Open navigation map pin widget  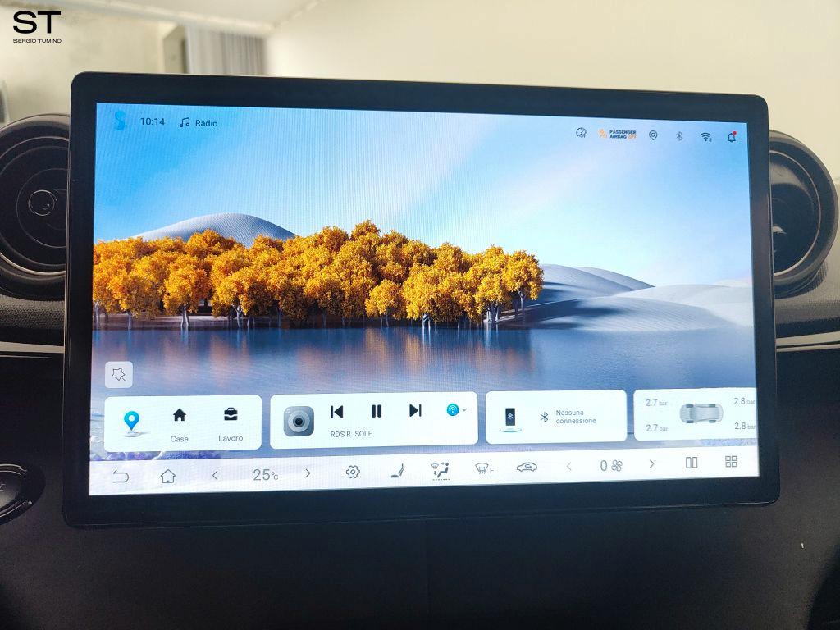coord(131,422)
